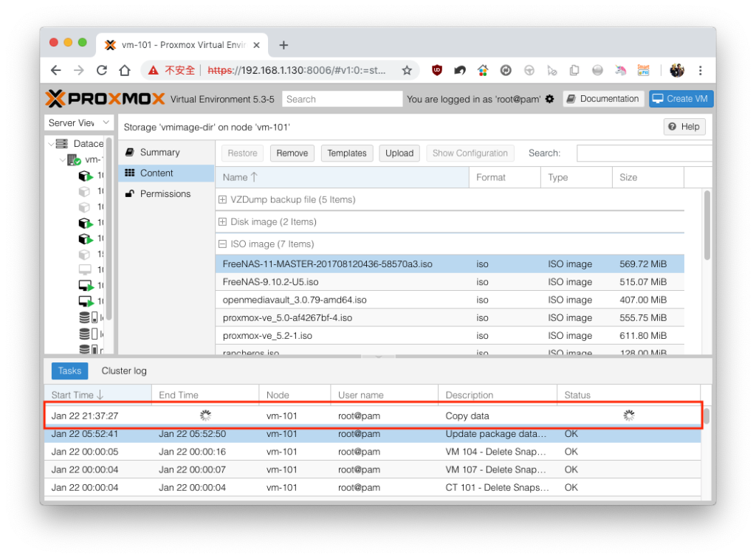Click the Create VM button

pyautogui.click(x=681, y=99)
